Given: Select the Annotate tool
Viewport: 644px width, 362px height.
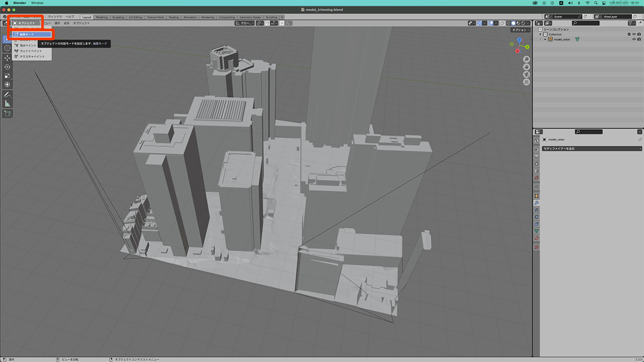Looking at the screenshot, I should 7,94.
